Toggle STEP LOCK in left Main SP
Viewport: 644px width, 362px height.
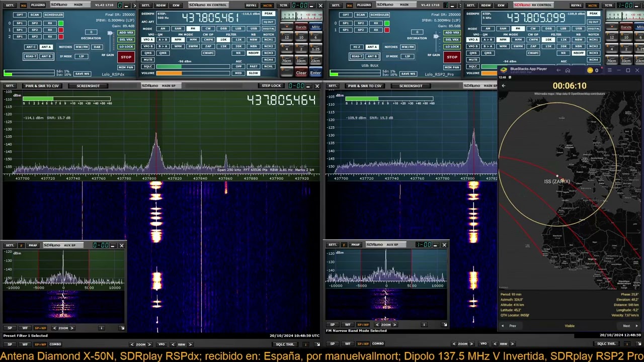271,86
